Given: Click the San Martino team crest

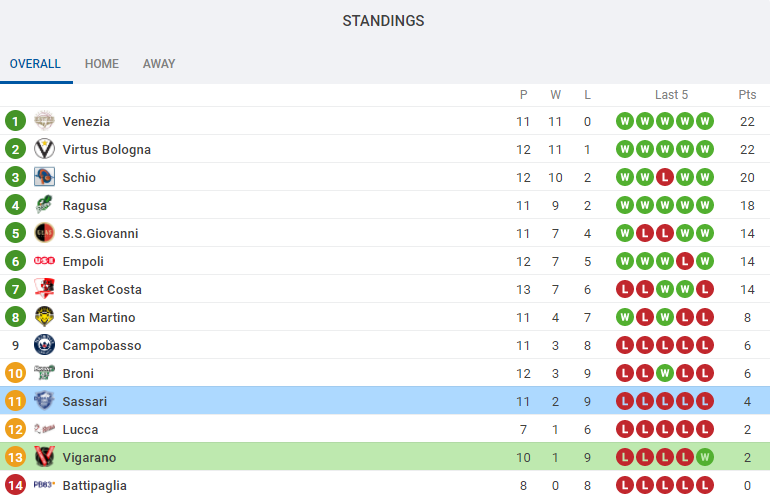Looking at the screenshot, I should coord(44,317).
